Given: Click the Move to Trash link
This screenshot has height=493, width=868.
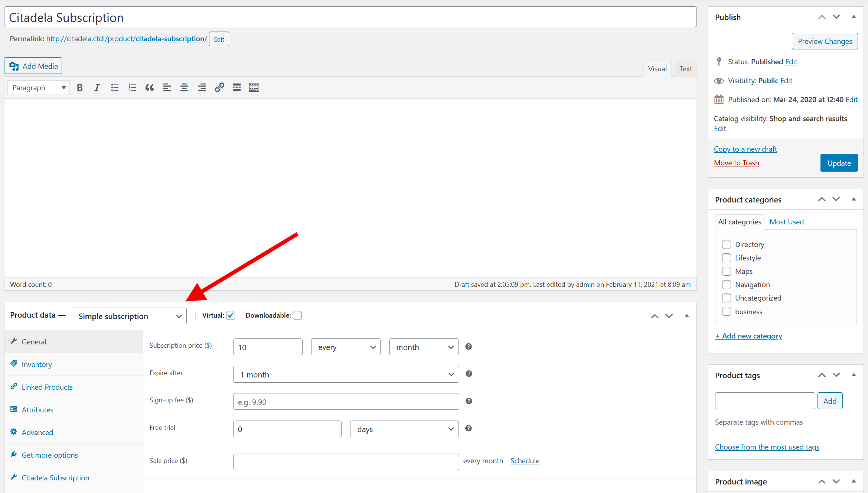Looking at the screenshot, I should click(736, 163).
